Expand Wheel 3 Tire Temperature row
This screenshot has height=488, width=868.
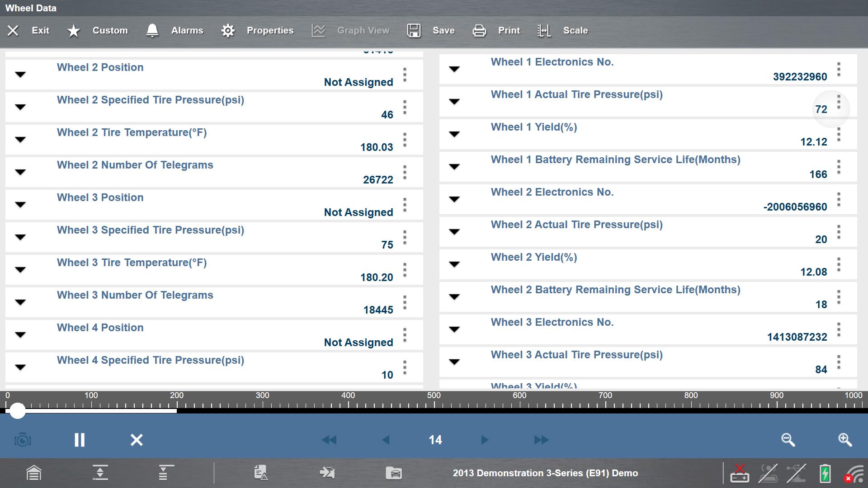[20, 270]
